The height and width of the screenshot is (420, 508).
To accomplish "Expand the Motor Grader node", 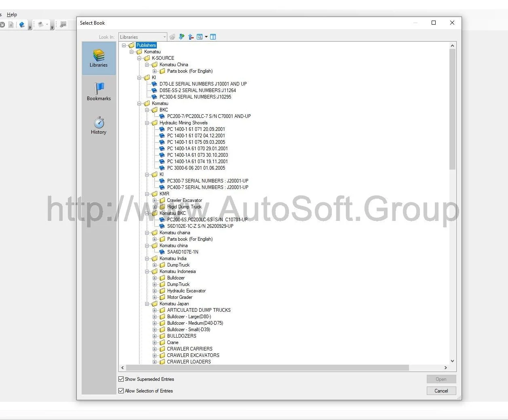I will (155, 297).
